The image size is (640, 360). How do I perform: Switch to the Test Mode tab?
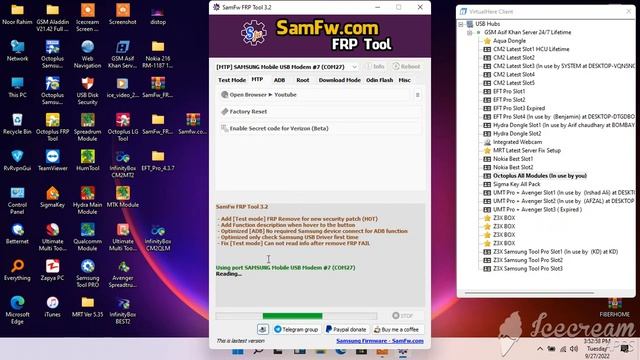[232, 80]
